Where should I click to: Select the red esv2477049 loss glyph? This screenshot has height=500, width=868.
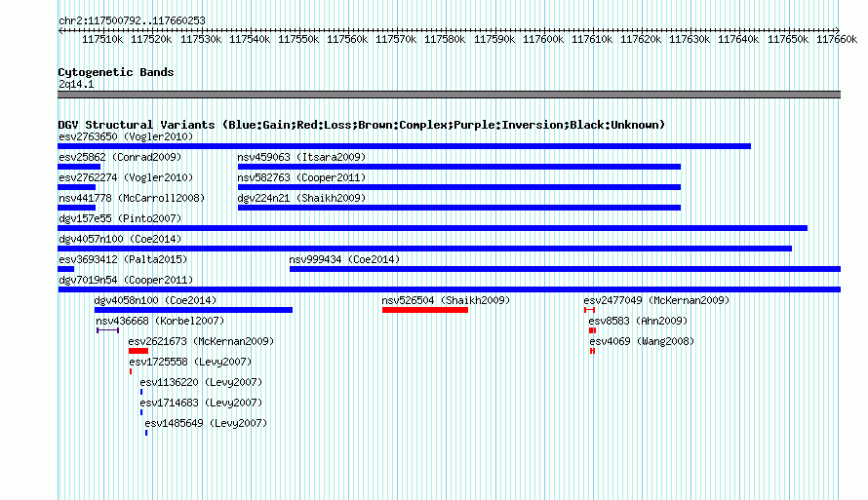pyautogui.click(x=589, y=310)
